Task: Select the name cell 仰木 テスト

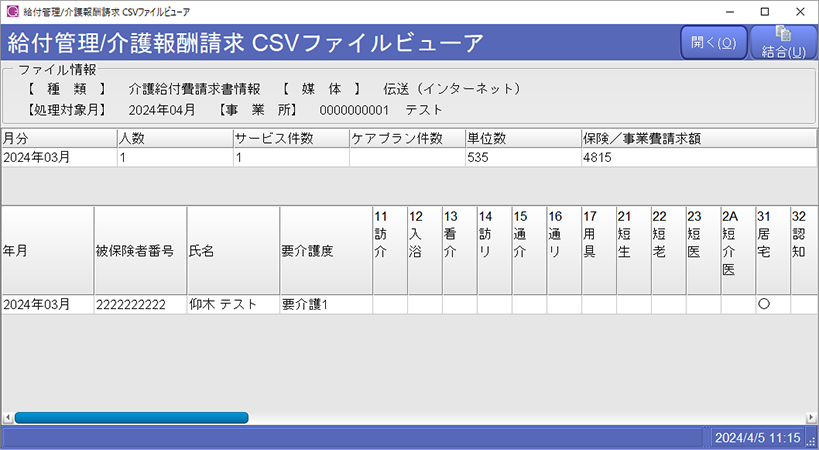Action: click(233, 304)
